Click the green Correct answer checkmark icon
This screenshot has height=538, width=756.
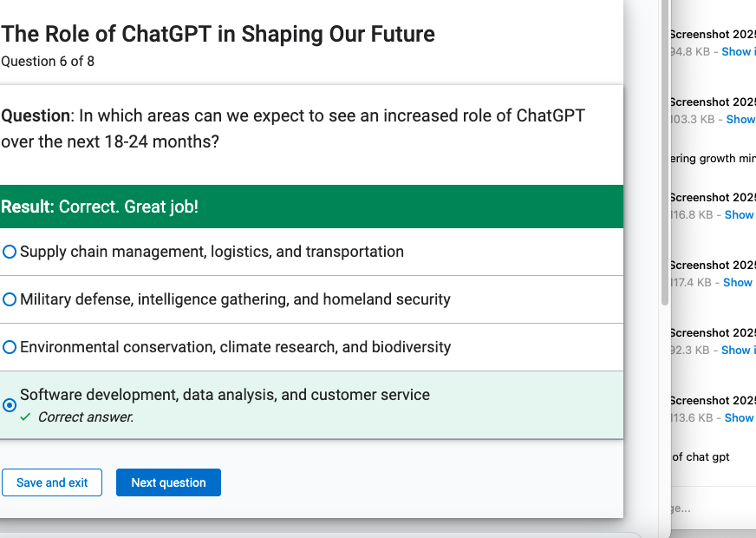[25, 417]
